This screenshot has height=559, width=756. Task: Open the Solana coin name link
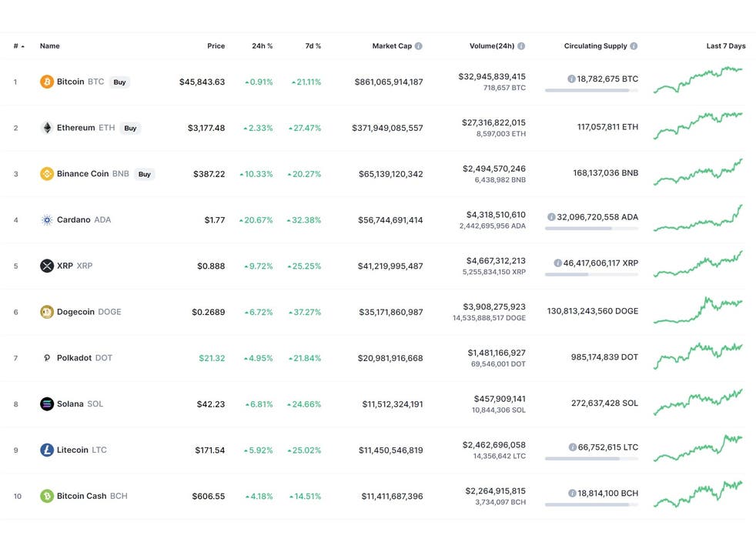pyautogui.click(x=70, y=403)
